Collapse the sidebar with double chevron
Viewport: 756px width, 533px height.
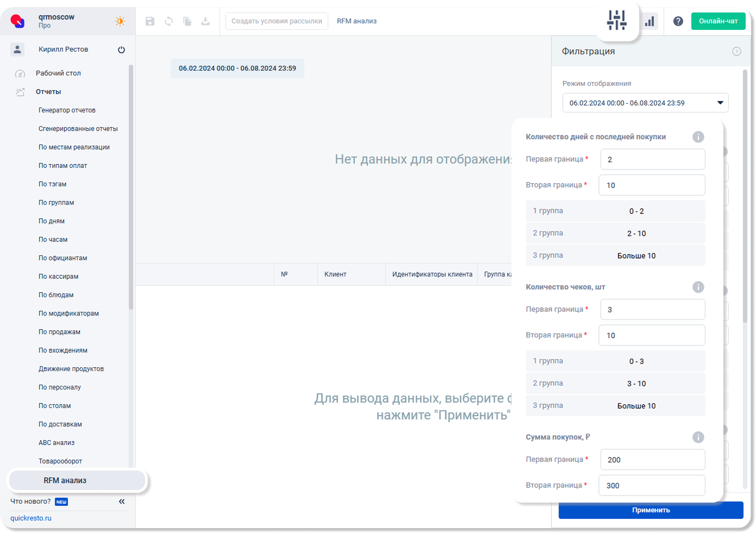[x=122, y=501]
